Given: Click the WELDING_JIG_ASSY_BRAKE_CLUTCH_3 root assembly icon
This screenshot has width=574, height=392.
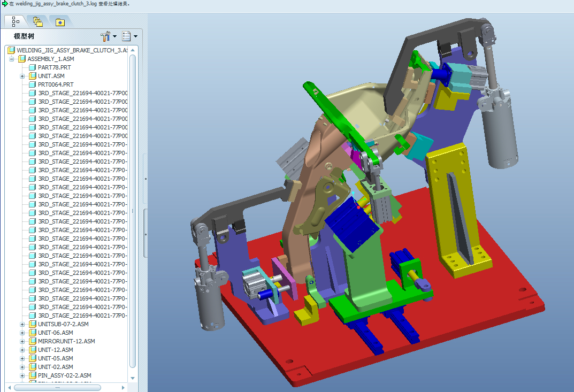Looking at the screenshot, I should 11,50.
